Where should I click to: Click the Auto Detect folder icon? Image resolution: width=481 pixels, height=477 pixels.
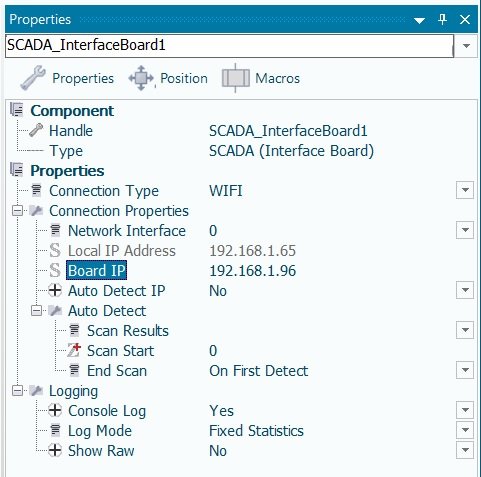pos(55,310)
